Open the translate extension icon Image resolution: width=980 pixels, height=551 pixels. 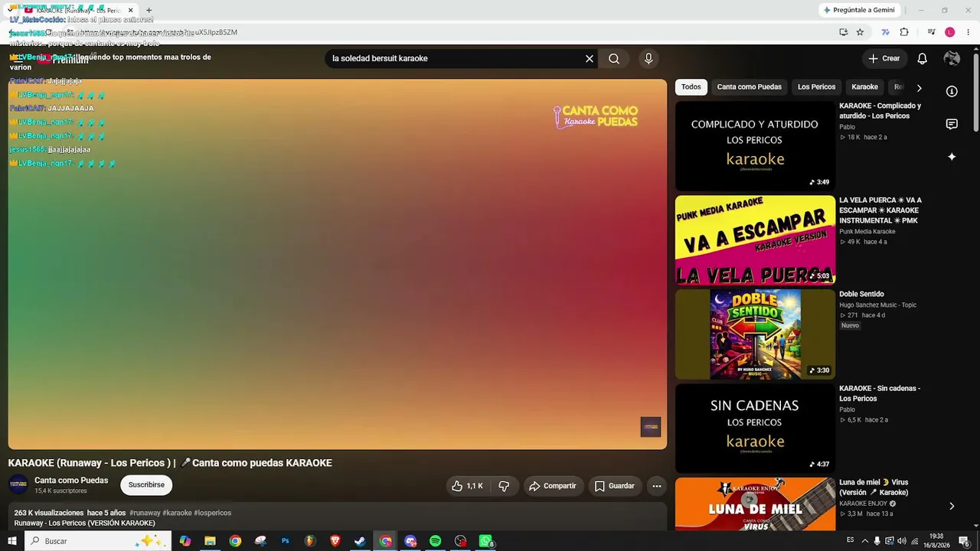[x=886, y=32]
